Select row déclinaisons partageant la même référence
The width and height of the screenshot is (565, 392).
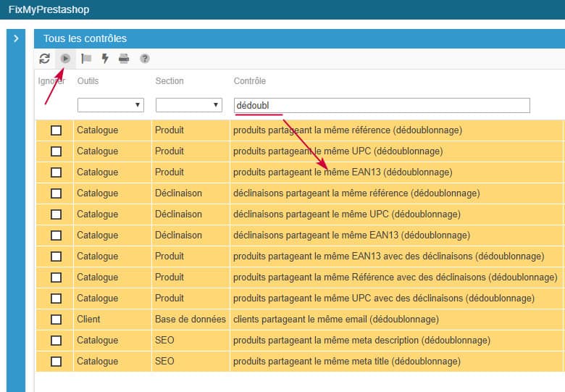[356, 193]
